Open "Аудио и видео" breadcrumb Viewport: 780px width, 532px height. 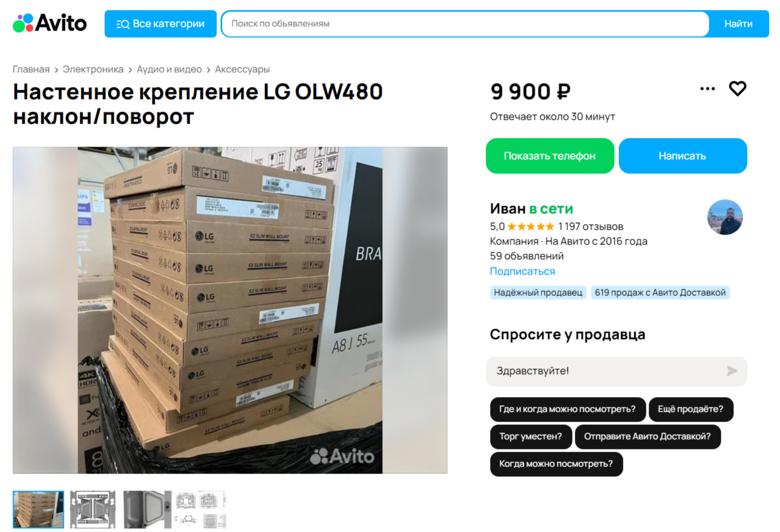[x=169, y=69]
